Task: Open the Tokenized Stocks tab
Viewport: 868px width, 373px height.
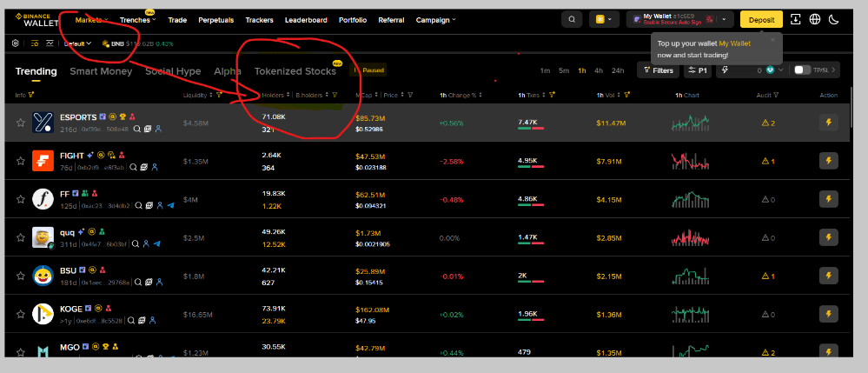Action: tap(295, 71)
